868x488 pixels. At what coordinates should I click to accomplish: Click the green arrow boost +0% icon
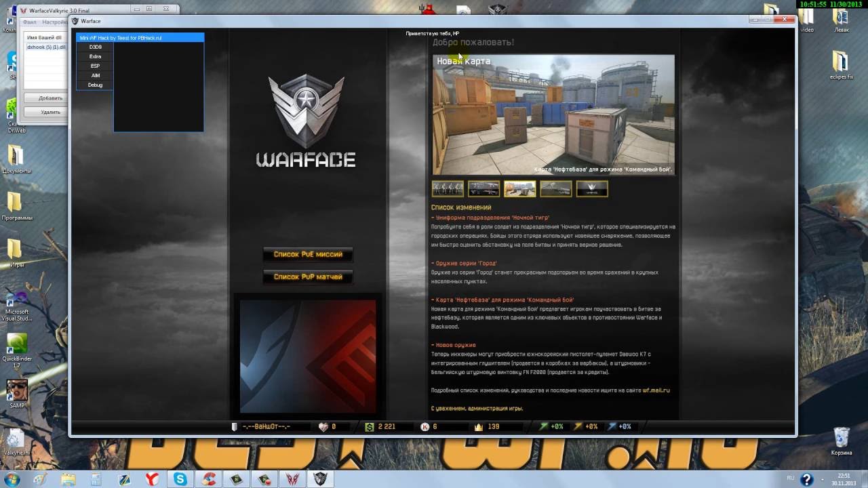(x=544, y=426)
